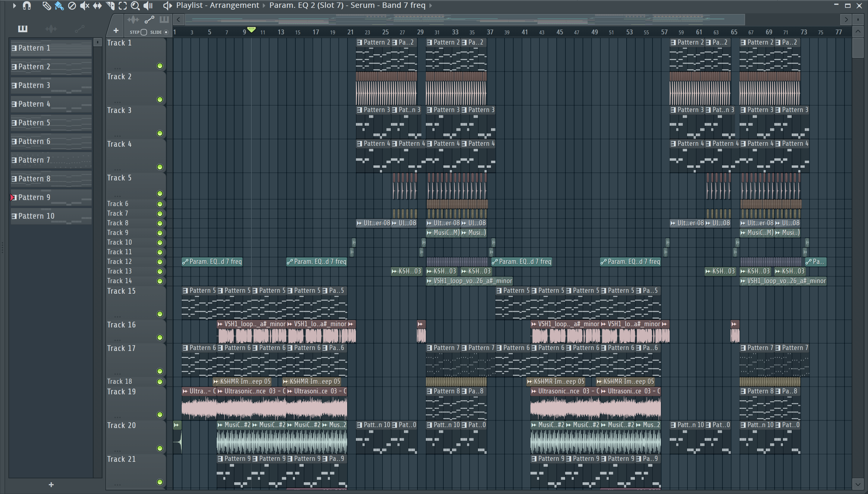868x494 pixels.
Task: Open arrangement selector arrow after Arrangement
Action: (x=264, y=5)
